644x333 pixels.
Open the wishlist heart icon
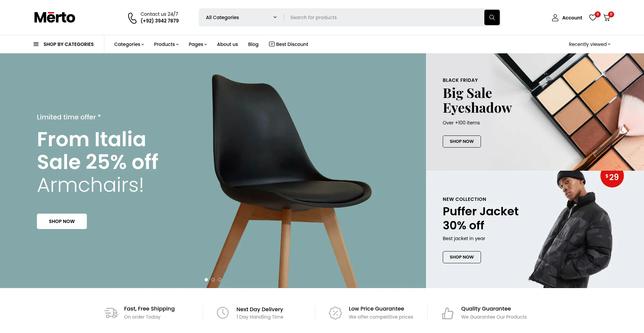[593, 17]
